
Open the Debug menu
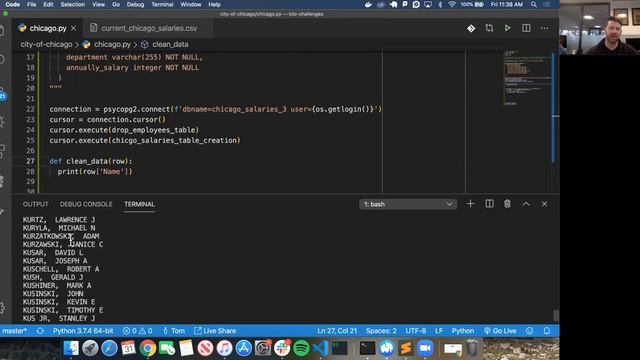(135, 4)
